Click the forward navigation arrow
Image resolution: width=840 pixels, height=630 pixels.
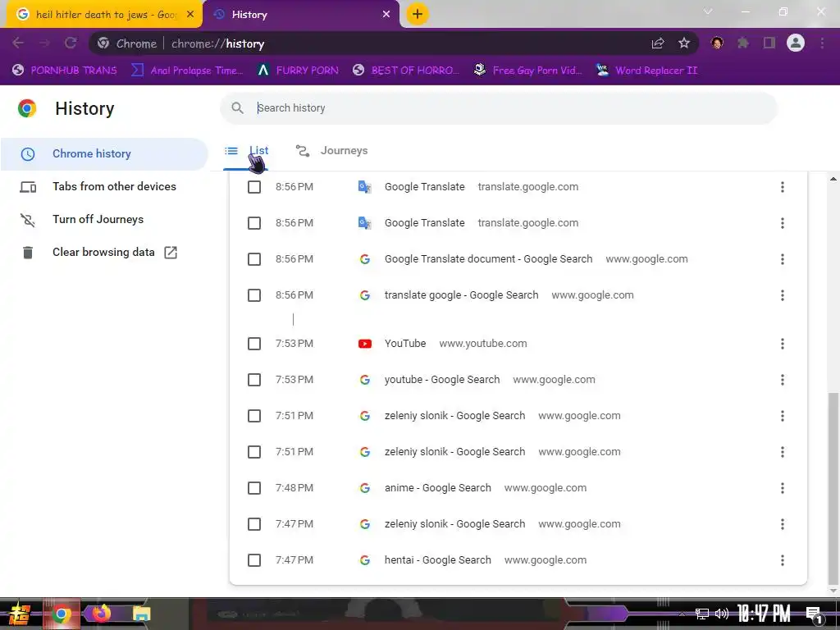coord(44,43)
